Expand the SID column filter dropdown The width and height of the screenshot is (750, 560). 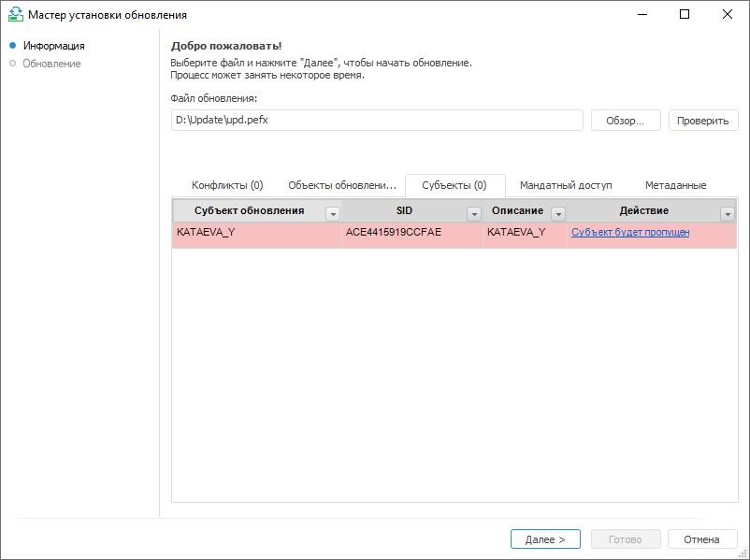pyautogui.click(x=473, y=213)
